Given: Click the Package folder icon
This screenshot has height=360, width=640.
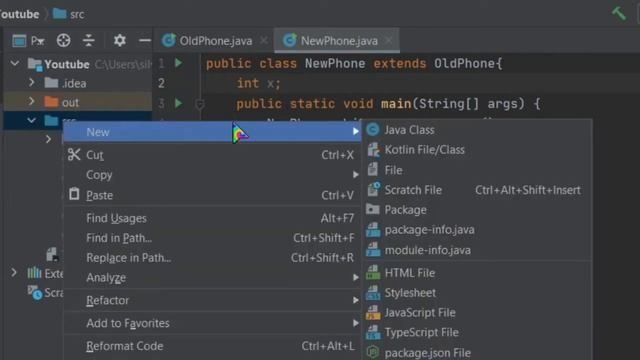Looking at the screenshot, I should pos(373,209).
